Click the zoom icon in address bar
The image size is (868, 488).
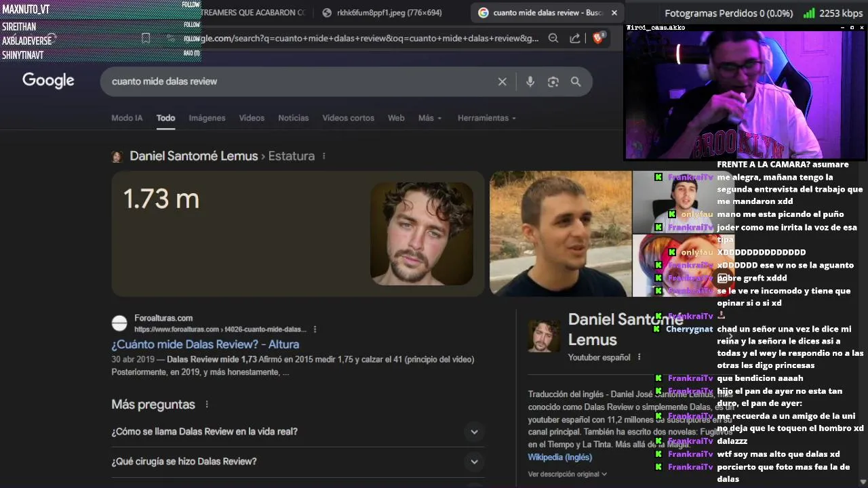tap(553, 39)
